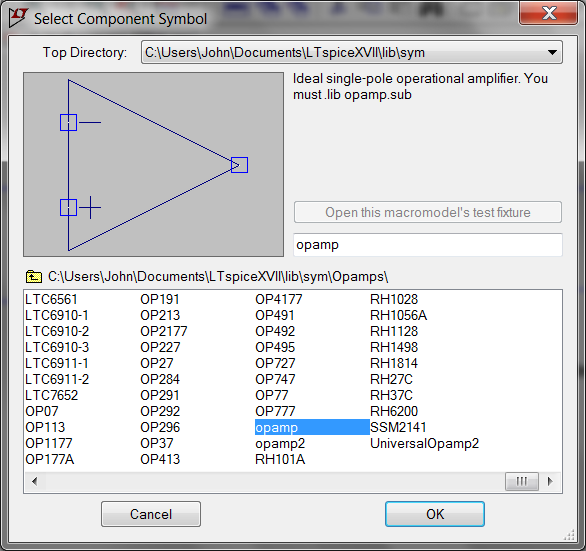Viewport: 586px width, 551px height.
Task: Select OP777 component
Action: point(275,412)
